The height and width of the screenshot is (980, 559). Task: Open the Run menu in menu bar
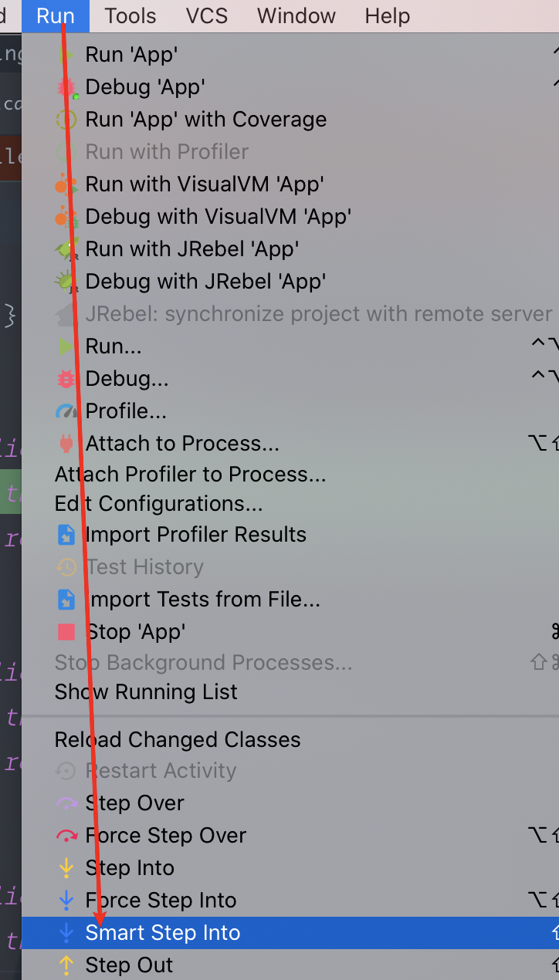pyautogui.click(x=56, y=15)
